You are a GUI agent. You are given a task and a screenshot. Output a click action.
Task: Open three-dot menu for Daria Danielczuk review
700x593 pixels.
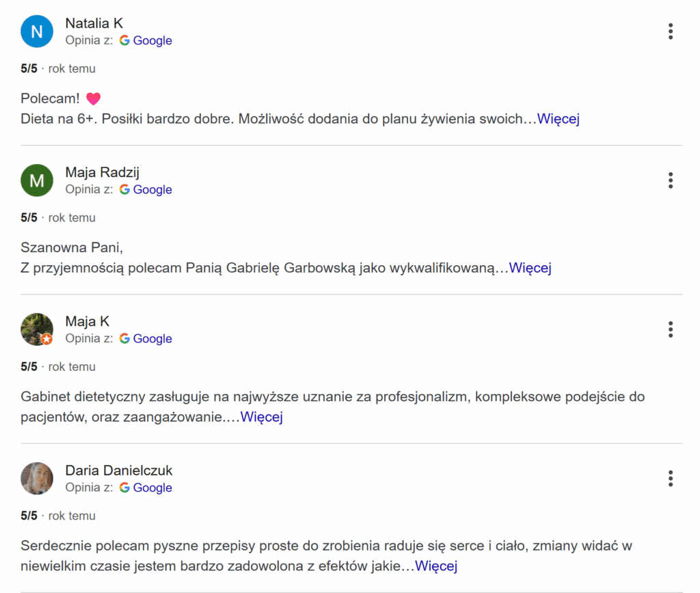(x=671, y=478)
